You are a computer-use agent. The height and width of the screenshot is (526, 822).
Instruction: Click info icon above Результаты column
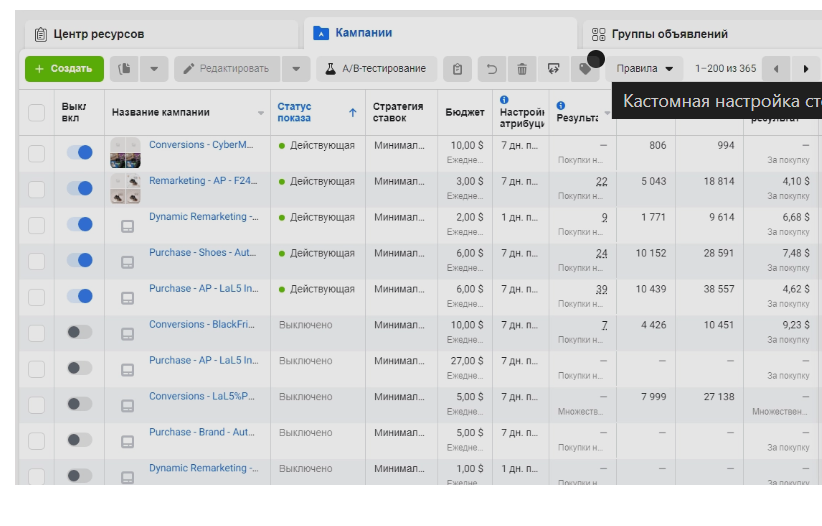[x=560, y=105]
